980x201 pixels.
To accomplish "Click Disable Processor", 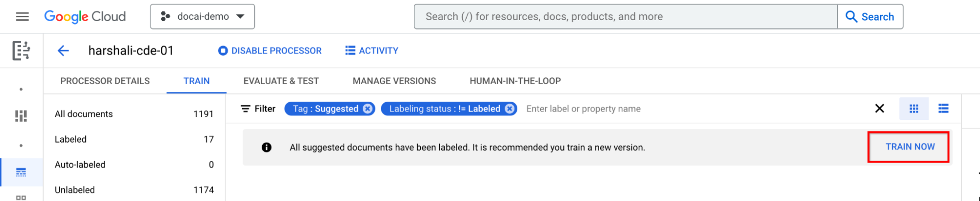I will [270, 51].
